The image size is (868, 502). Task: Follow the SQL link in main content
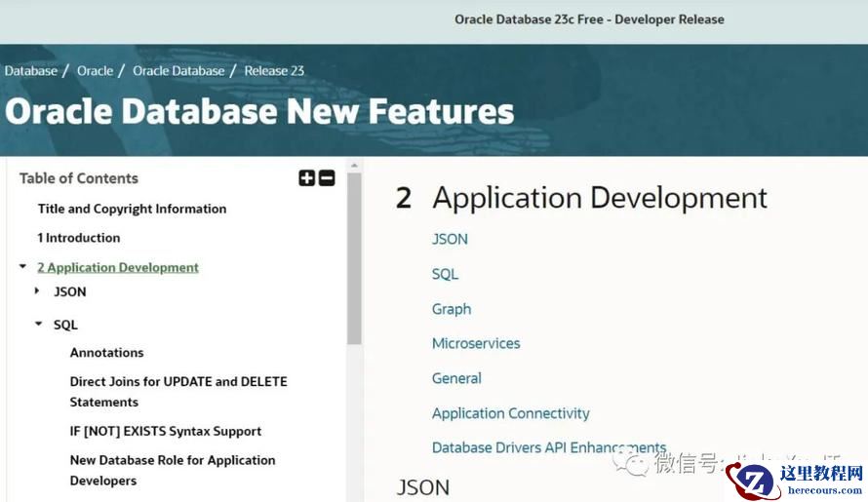(x=445, y=275)
